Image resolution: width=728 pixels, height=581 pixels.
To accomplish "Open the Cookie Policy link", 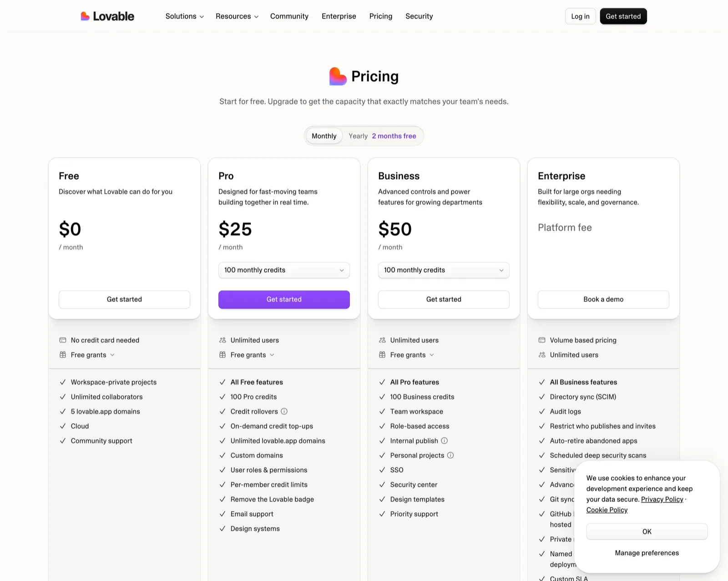I will click(607, 510).
